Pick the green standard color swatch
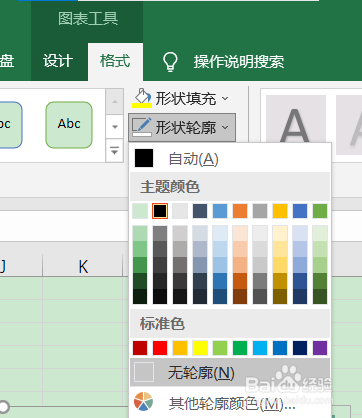 [240, 348]
